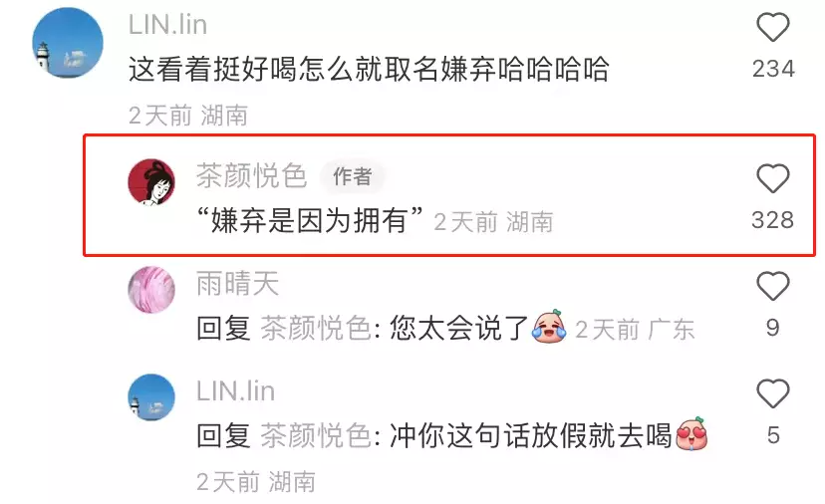Select reply text 您太会说了
Viewport: 825px width, 504px height.
458,329
